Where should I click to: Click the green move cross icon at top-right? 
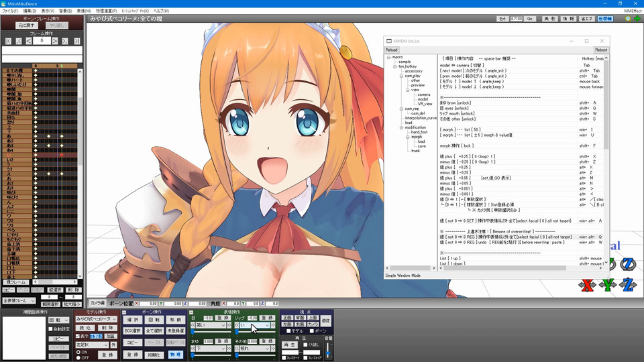coord(637,19)
